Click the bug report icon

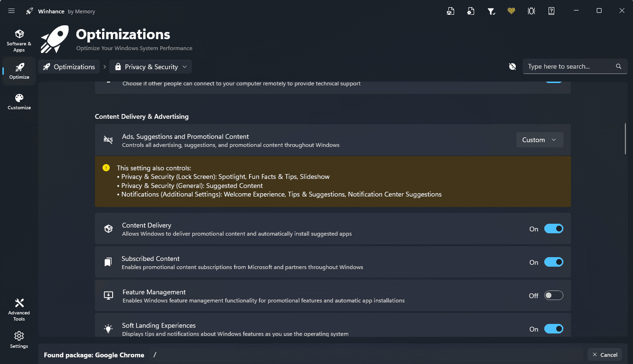click(531, 11)
